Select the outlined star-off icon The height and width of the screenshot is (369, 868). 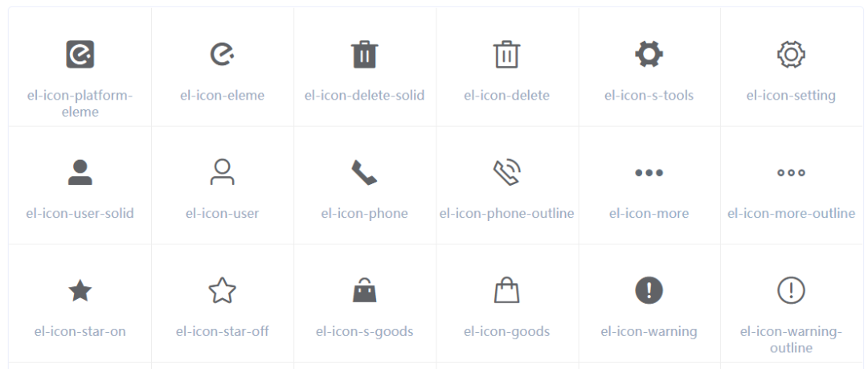pyautogui.click(x=222, y=291)
